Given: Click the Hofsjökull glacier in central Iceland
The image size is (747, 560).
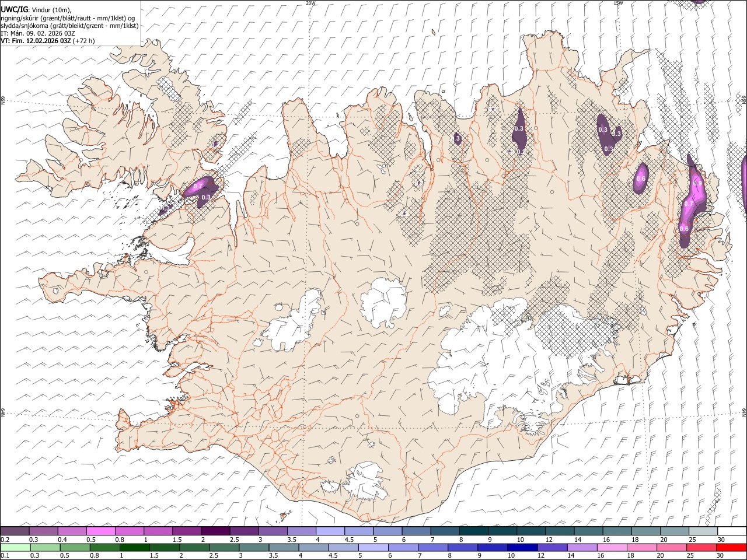Looking at the screenshot, I should click(383, 302).
